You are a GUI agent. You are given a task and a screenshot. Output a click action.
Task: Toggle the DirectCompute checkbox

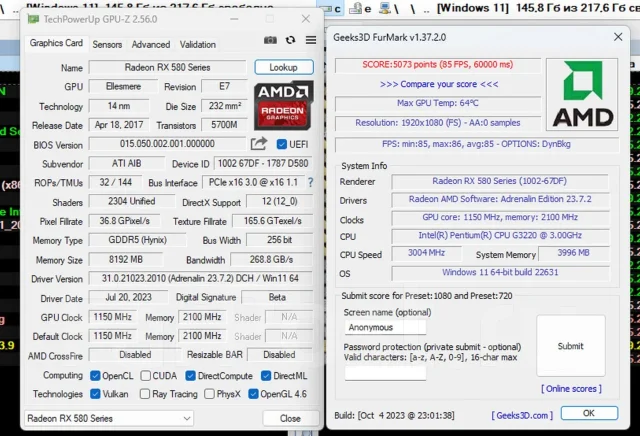[x=190, y=376]
